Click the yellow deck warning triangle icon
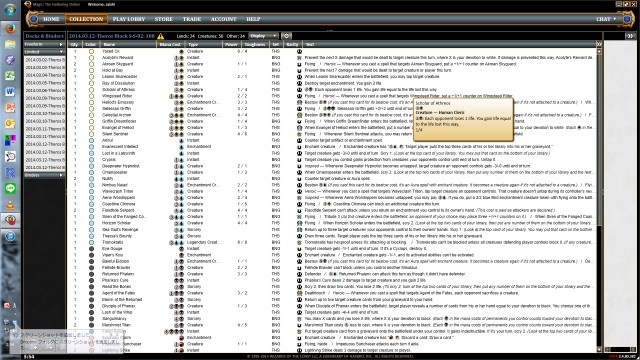The image size is (640, 360). (x=160, y=36)
